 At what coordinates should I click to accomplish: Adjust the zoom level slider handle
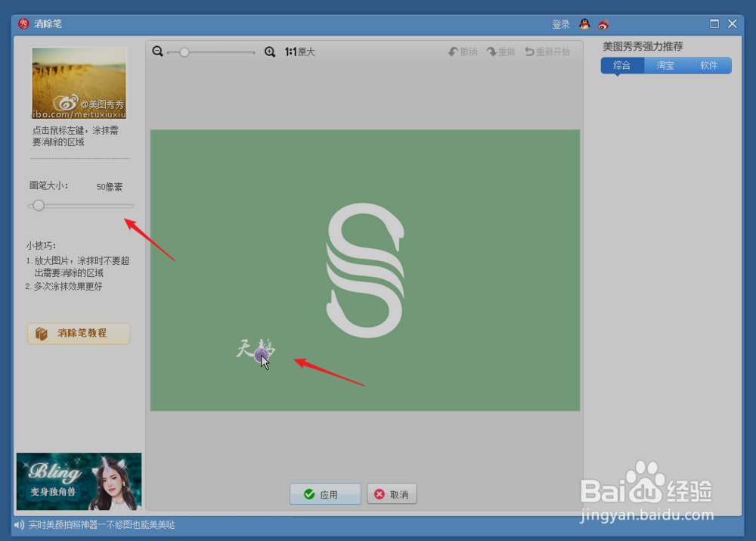[x=184, y=52]
